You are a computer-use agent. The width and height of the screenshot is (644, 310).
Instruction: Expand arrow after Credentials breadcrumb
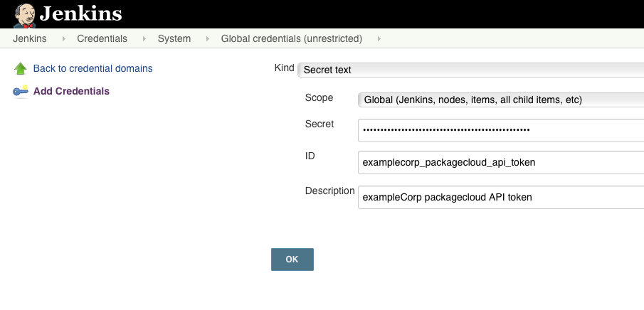tap(144, 38)
